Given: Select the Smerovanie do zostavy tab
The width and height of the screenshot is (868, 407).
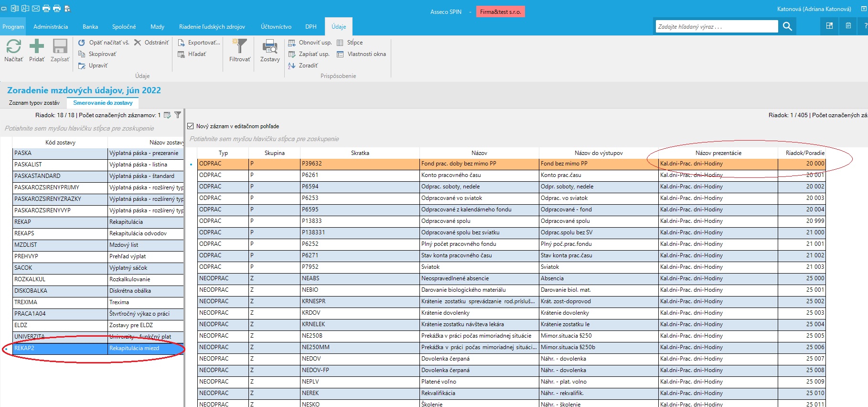Looking at the screenshot, I should pyautogui.click(x=103, y=103).
